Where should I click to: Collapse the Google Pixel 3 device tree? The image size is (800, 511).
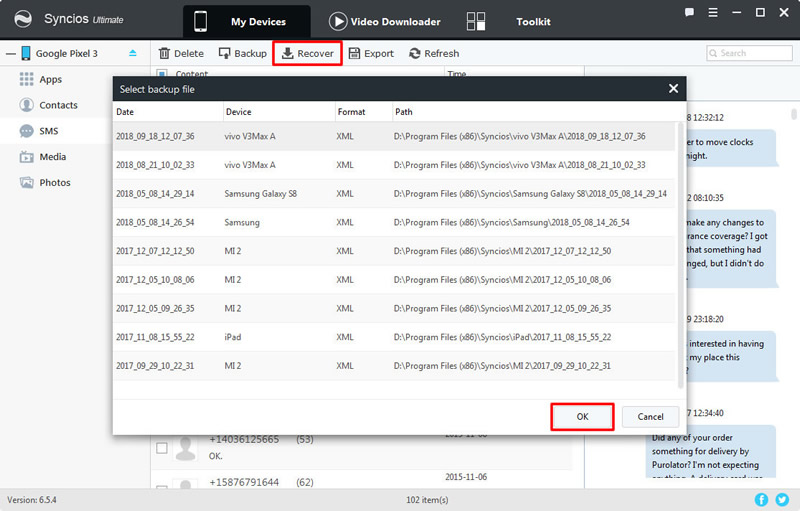[11, 54]
